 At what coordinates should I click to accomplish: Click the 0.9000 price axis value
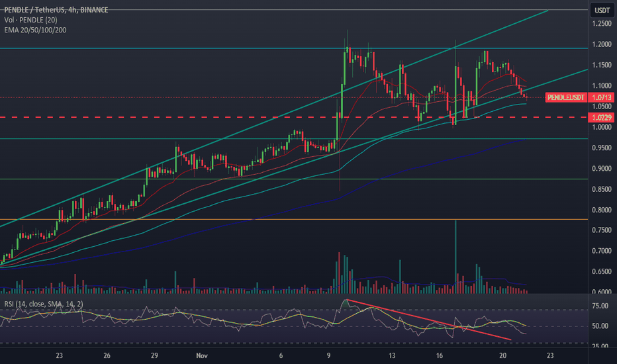coord(602,168)
